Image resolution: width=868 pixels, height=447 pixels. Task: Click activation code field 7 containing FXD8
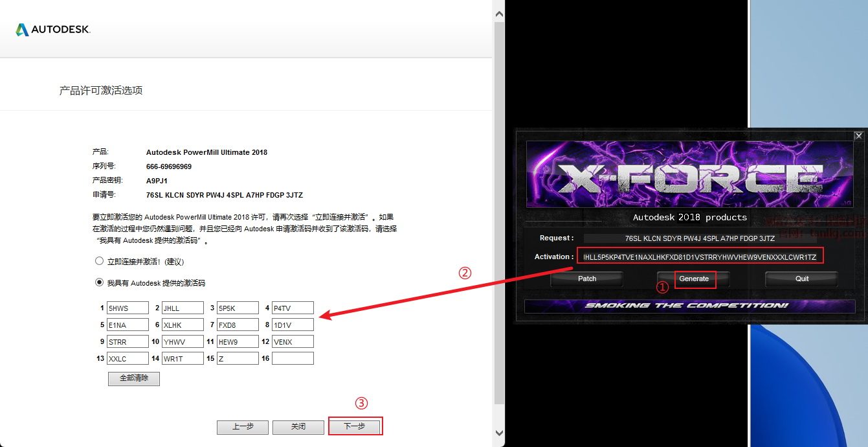[238, 325]
